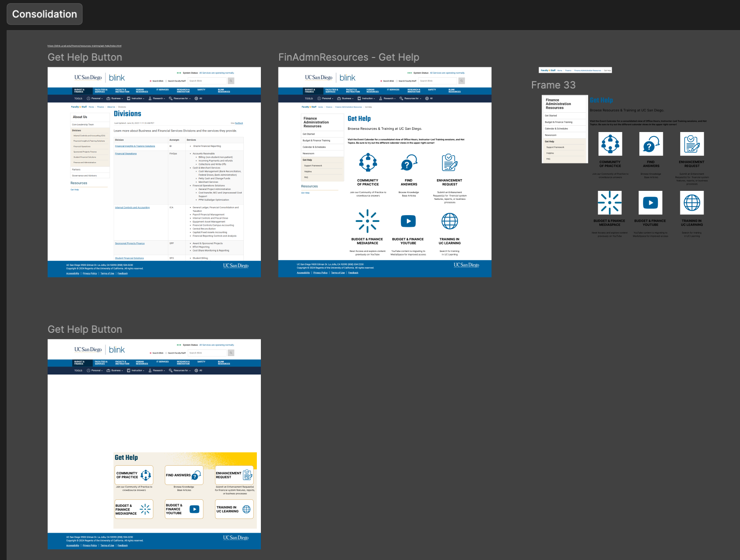Open Internal Controls and Accounting table link

point(132,207)
